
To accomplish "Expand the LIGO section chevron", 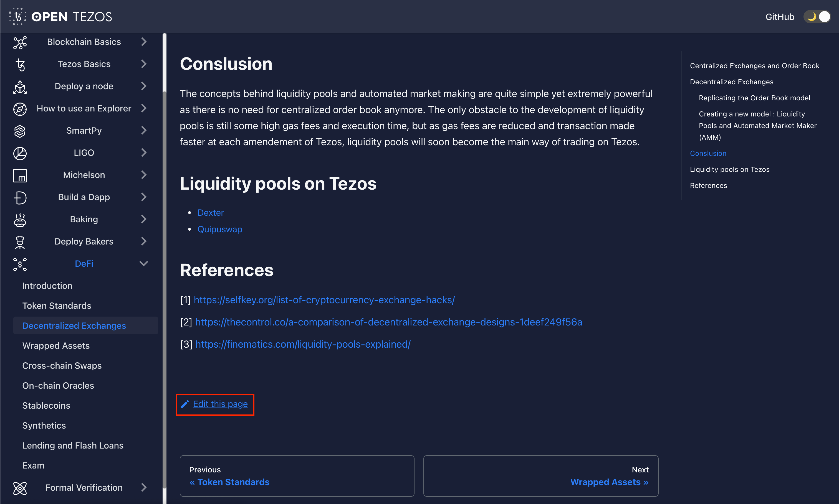I will point(144,153).
